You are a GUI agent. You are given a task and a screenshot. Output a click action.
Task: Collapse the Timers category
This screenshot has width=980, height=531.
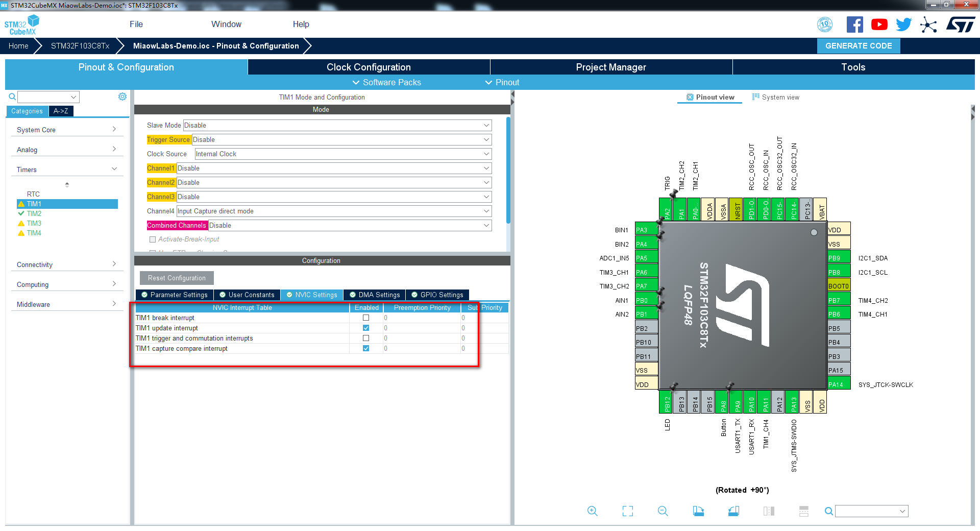pos(67,170)
